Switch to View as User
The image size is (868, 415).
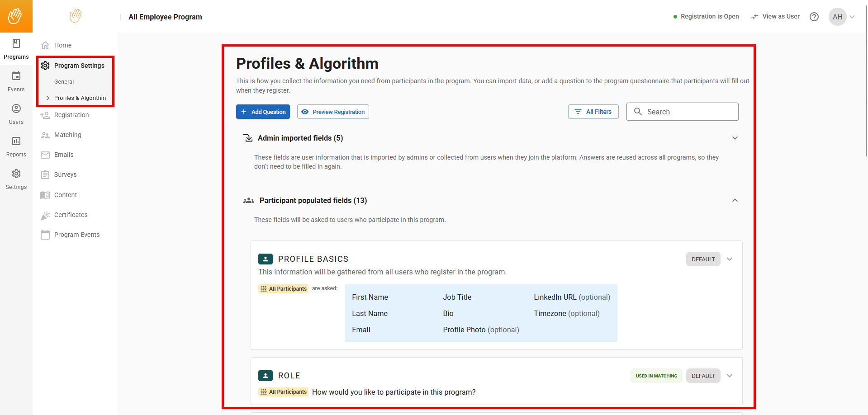pos(775,17)
